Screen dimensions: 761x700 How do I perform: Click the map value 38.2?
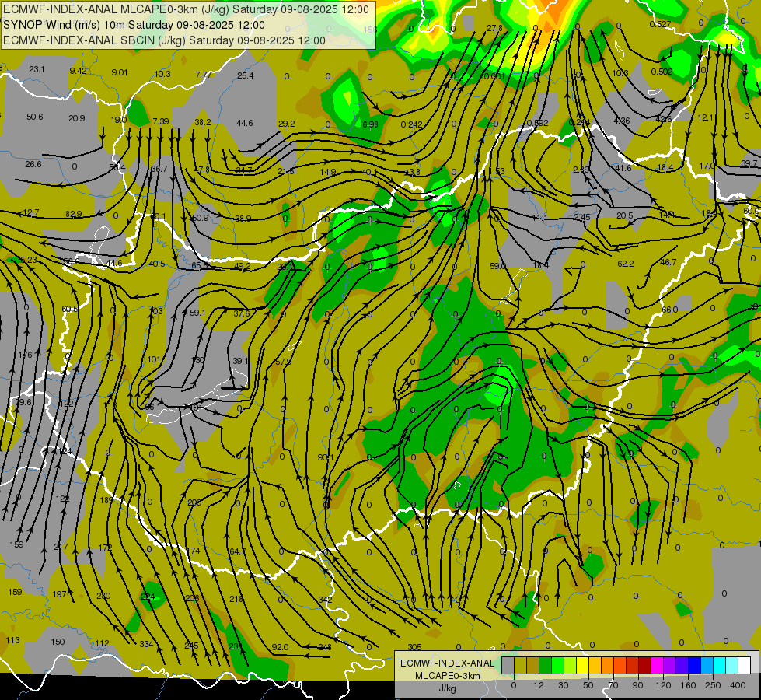click(202, 122)
